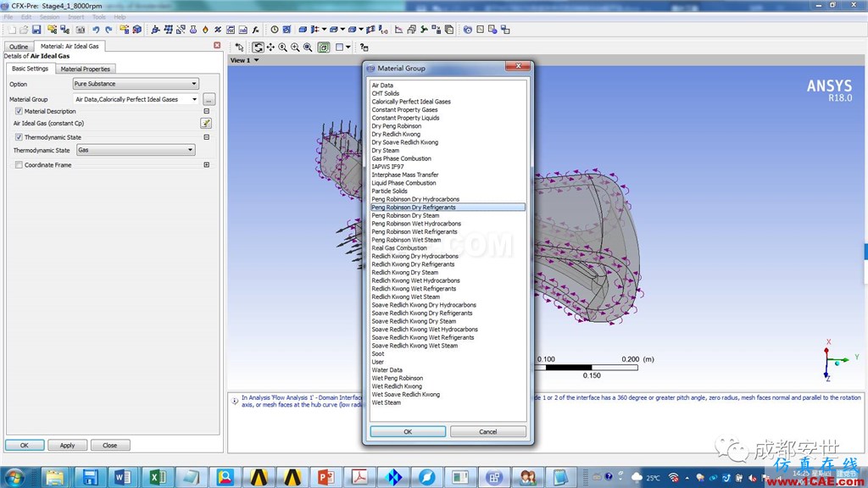The image size is (868, 488).
Task: Click OK in the Material Group dialog
Action: (408, 431)
